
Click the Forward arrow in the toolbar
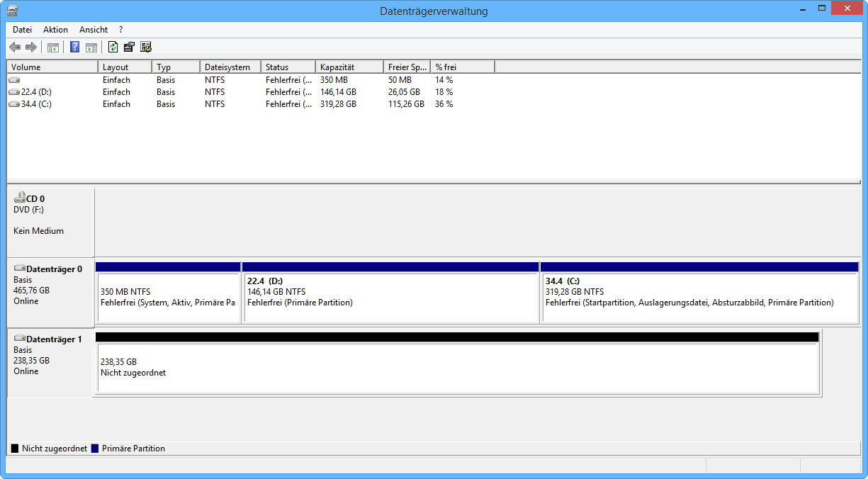[30, 47]
